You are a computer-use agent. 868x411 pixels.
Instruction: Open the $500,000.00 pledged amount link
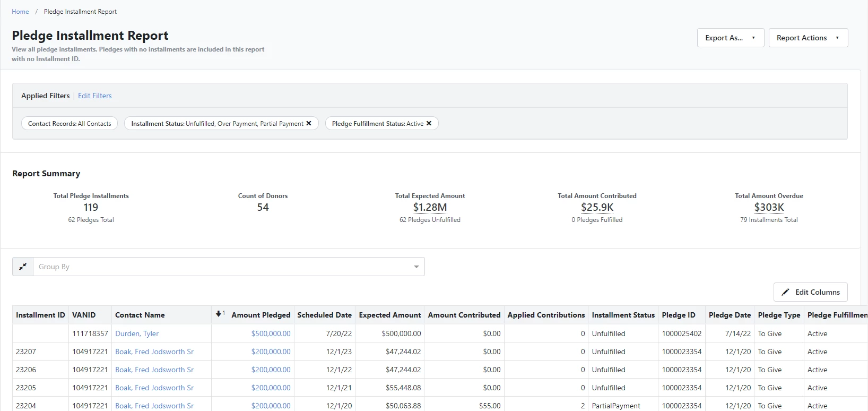[x=271, y=333]
